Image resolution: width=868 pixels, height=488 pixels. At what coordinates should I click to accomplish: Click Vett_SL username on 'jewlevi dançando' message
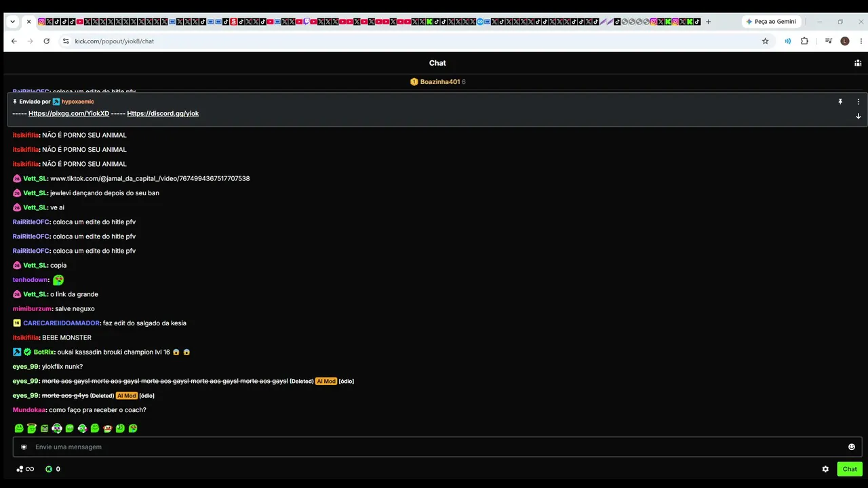tap(35, 193)
